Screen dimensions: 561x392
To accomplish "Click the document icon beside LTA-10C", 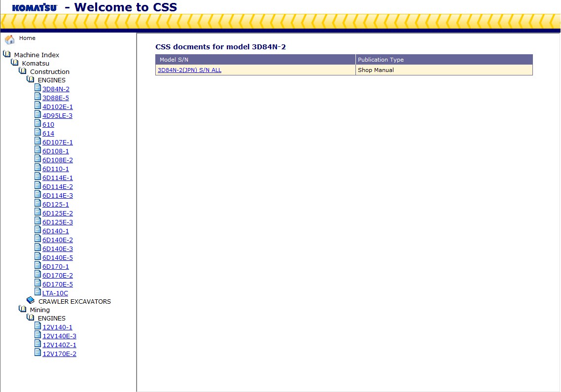I will 37,291.
